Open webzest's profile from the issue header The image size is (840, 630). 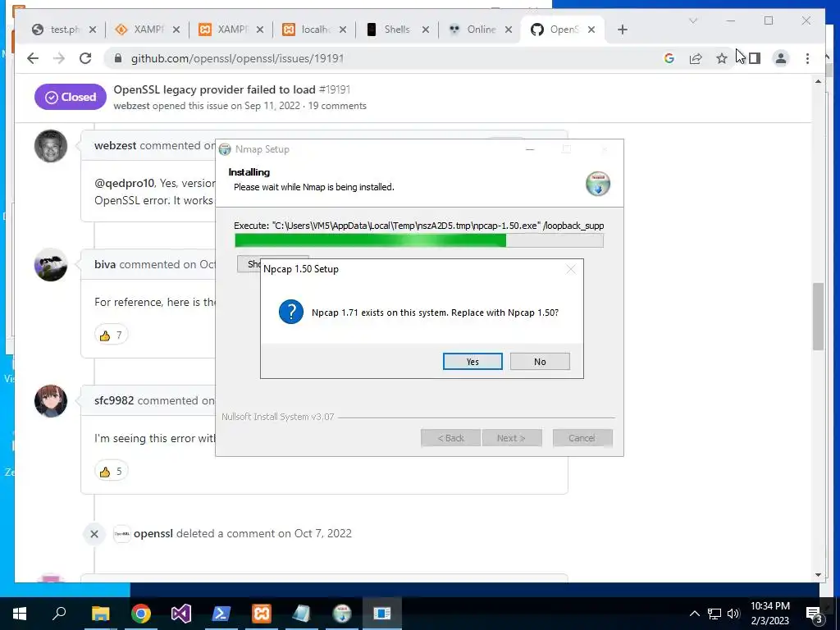tap(131, 106)
